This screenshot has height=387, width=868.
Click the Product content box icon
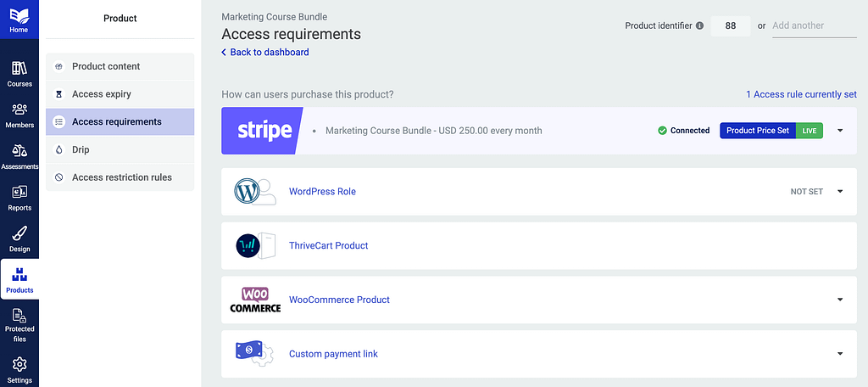point(59,66)
